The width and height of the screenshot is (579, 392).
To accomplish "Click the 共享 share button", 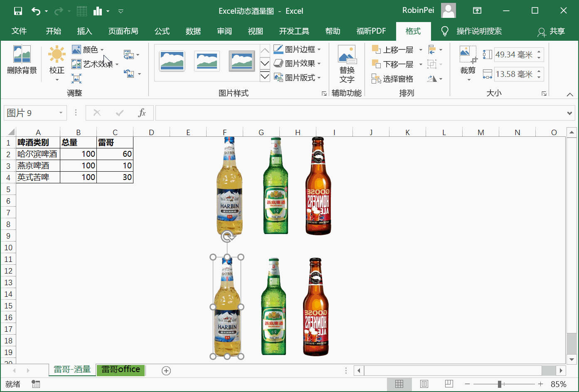I will 551,31.
